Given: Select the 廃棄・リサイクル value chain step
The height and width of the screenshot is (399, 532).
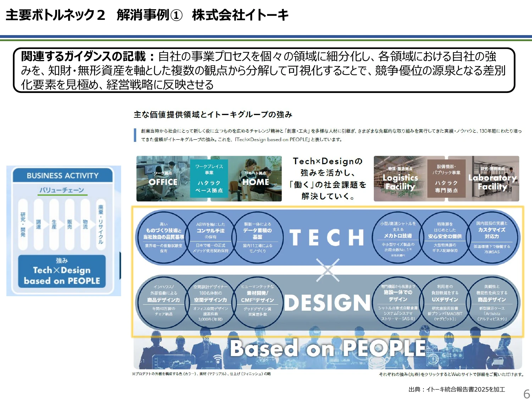Looking at the screenshot, I should click(x=101, y=224).
